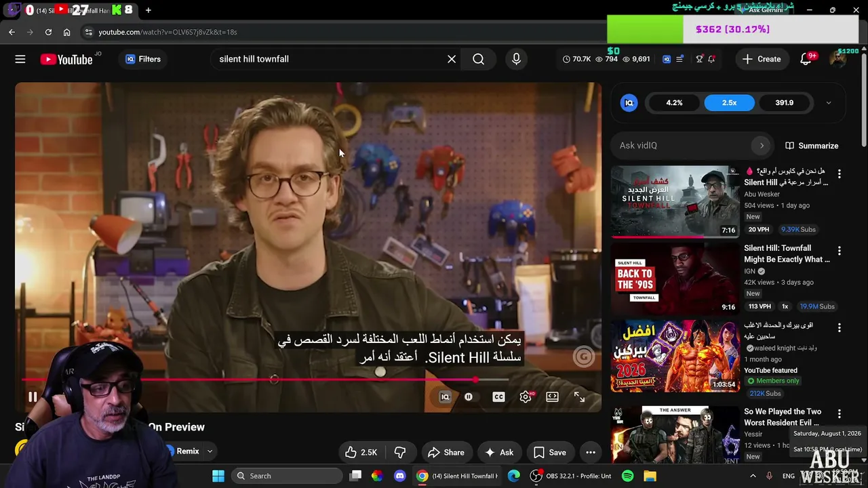Open the vidIQ Filters button
This screenshot has width=868, height=488.
click(x=143, y=59)
